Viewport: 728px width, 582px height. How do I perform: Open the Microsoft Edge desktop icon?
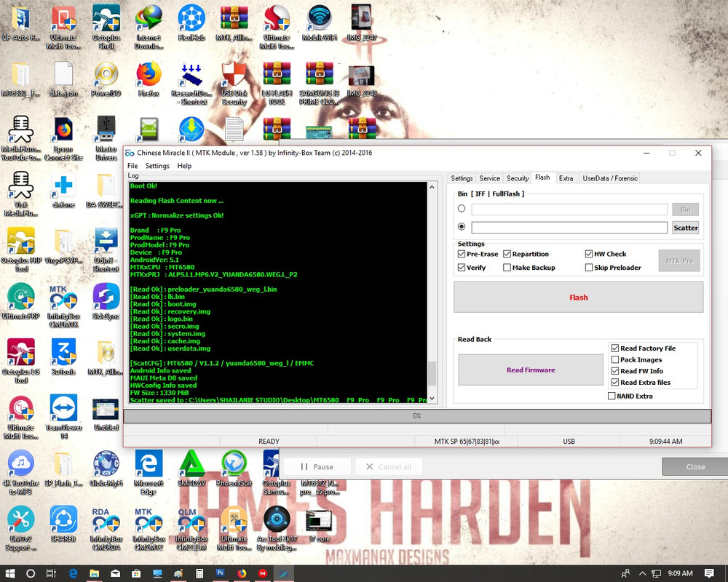click(149, 472)
